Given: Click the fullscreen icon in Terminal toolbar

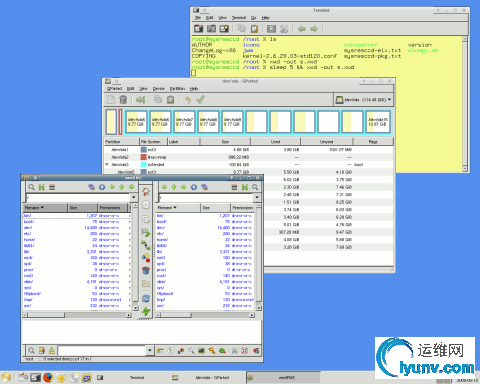Looking at the screenshot, I should click(272, 29).
